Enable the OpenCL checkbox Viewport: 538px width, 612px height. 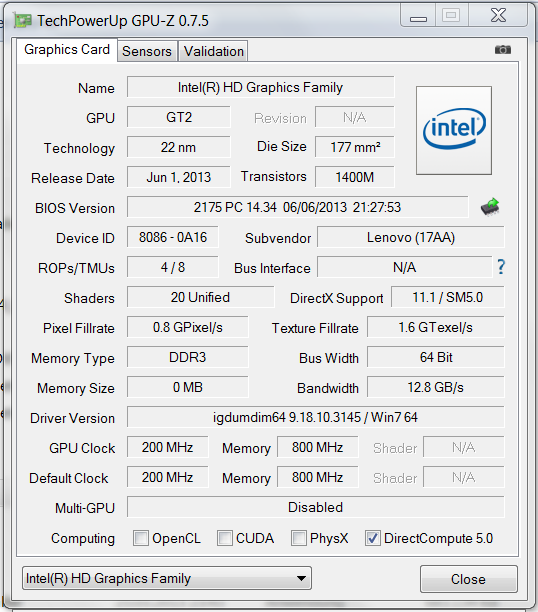[141, 538]
